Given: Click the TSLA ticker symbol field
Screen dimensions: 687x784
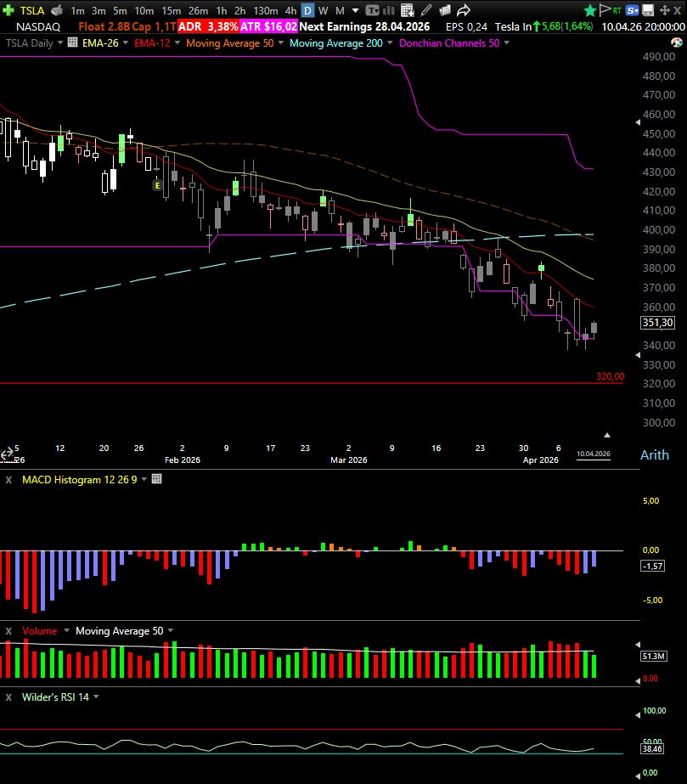Looking at the screenshot, I should [x=32, y=10].
